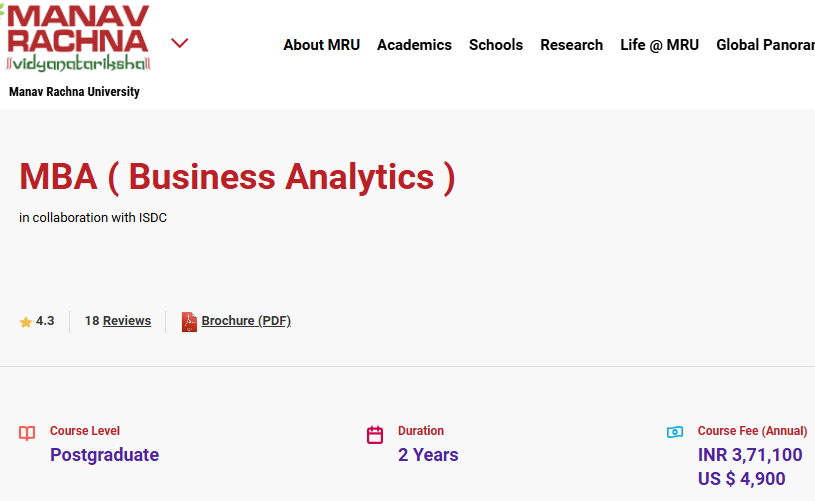
Task: Click the open book Course Level icon
Action: coord(27,433)
